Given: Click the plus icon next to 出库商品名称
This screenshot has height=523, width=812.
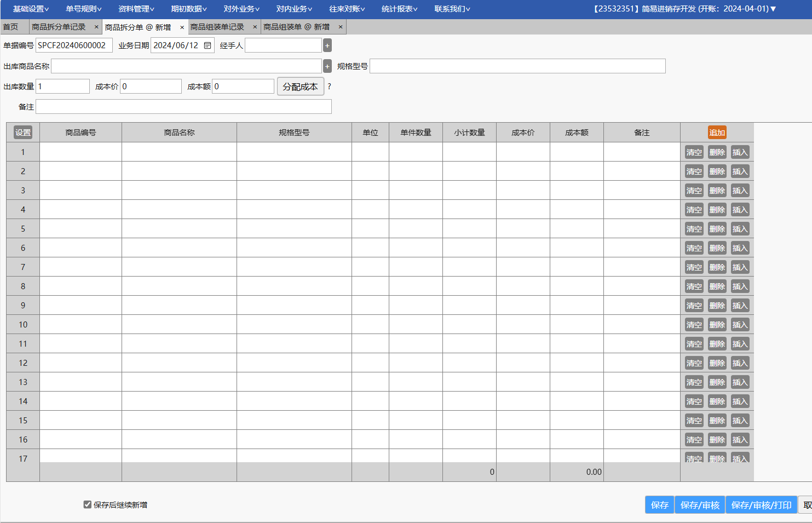Looking at the screenshot, I should point(327,66).
